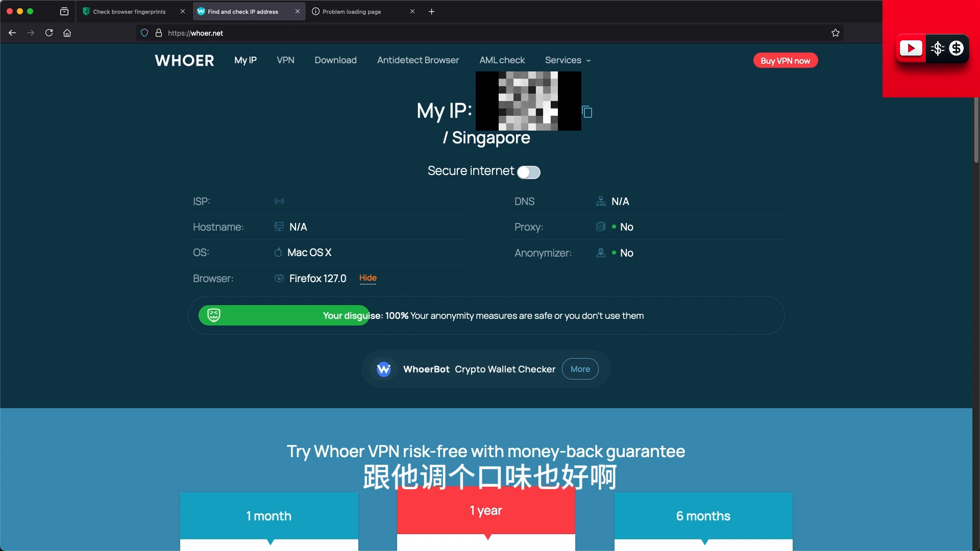Select the Find and check IP address tab

pos(242,11)
